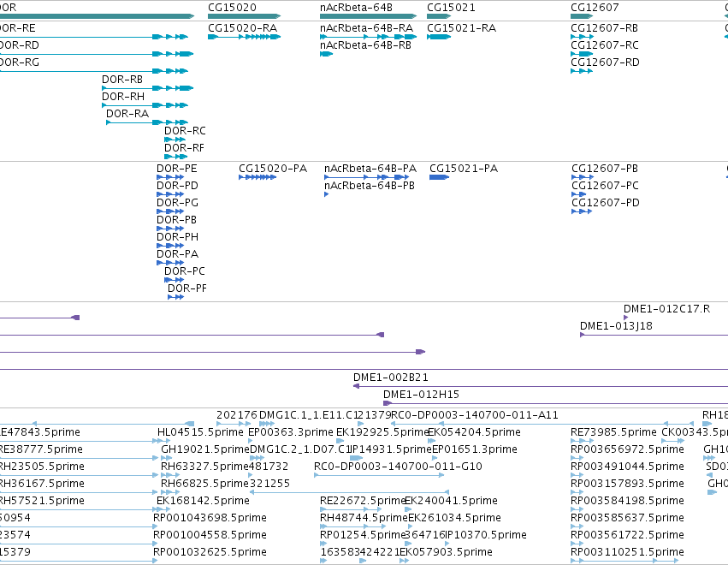The width and height of the screenshot is (728, 565).
Task: Click the CG12607 gene label
Action: tap(595, 8)
